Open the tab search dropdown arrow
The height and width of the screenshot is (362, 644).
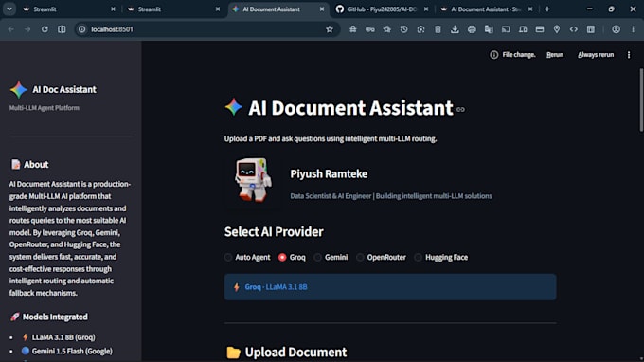(x=9, y=9)
